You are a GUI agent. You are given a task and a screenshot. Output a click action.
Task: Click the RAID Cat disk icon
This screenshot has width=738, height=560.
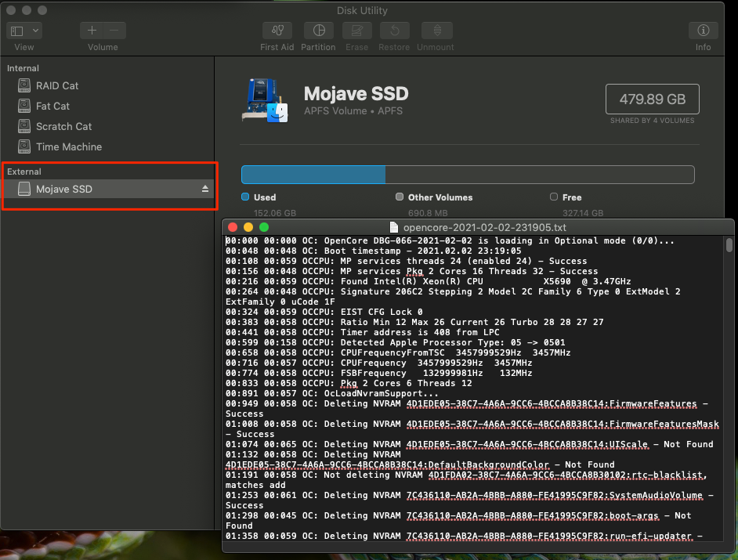point(24,85)
